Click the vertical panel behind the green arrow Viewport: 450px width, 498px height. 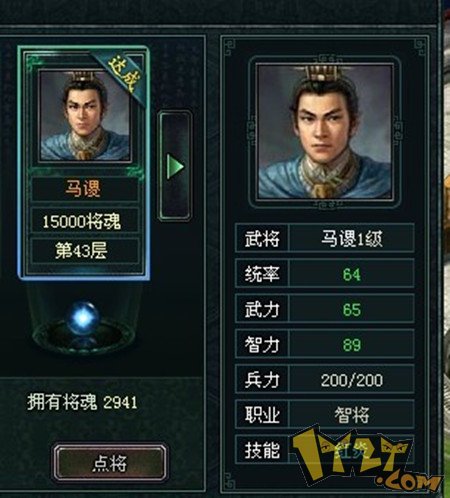175,166
